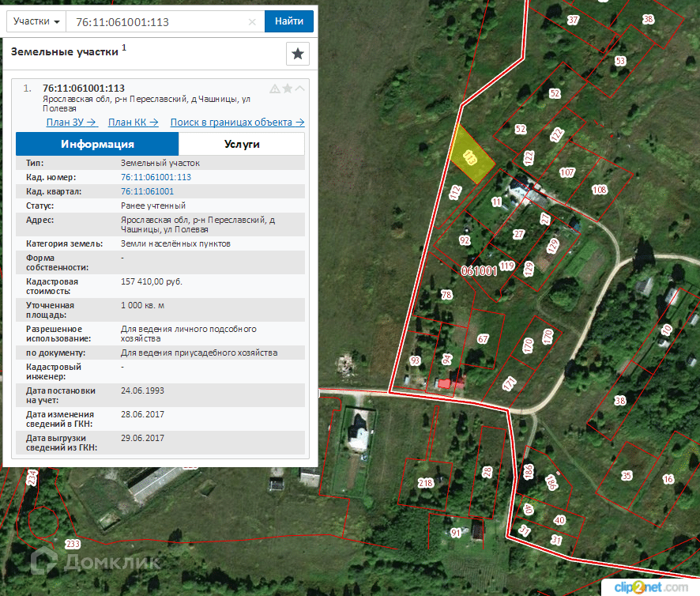Select the result title 76:11:061001:113
The image size is (700, 596).
[x=84, y=88]
